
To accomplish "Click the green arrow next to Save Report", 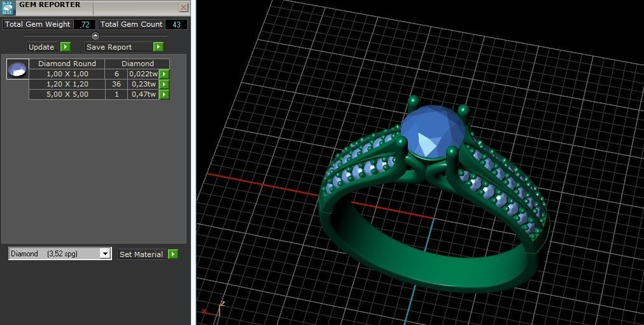I will coord(158,47).
